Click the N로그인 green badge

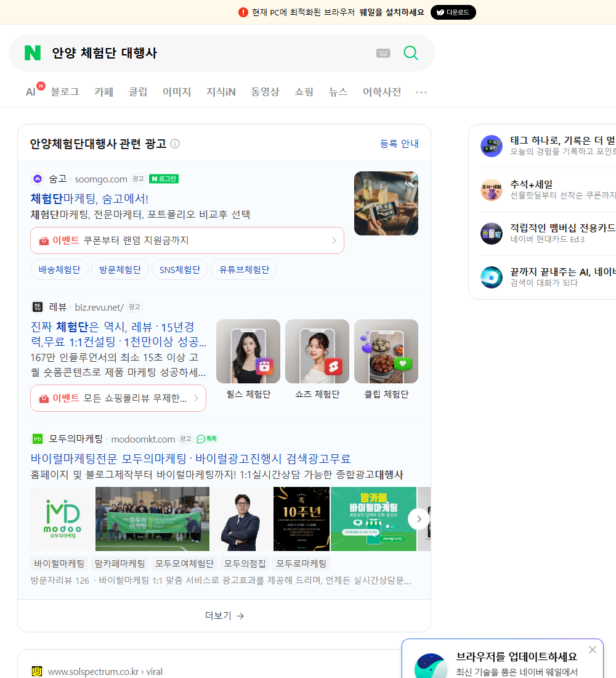coord(164,179)
